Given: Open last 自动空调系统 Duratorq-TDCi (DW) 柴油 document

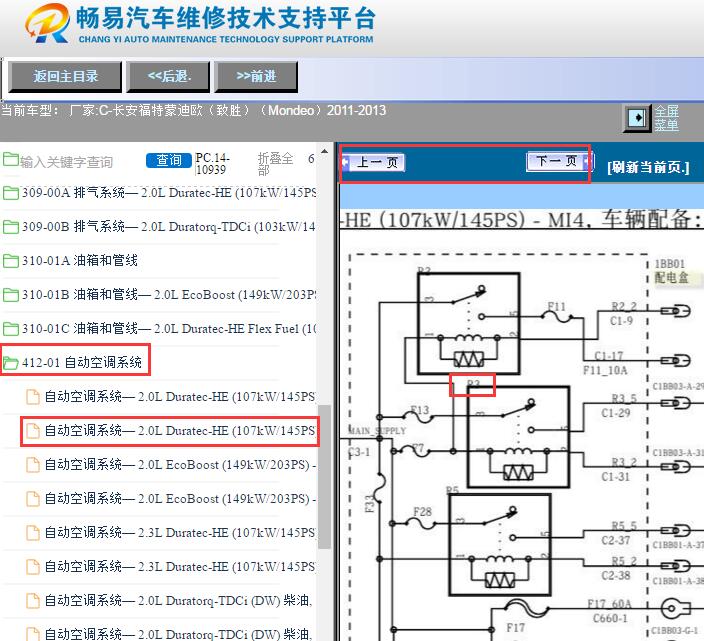Looking at the screenshot, I should click(178, 634).
